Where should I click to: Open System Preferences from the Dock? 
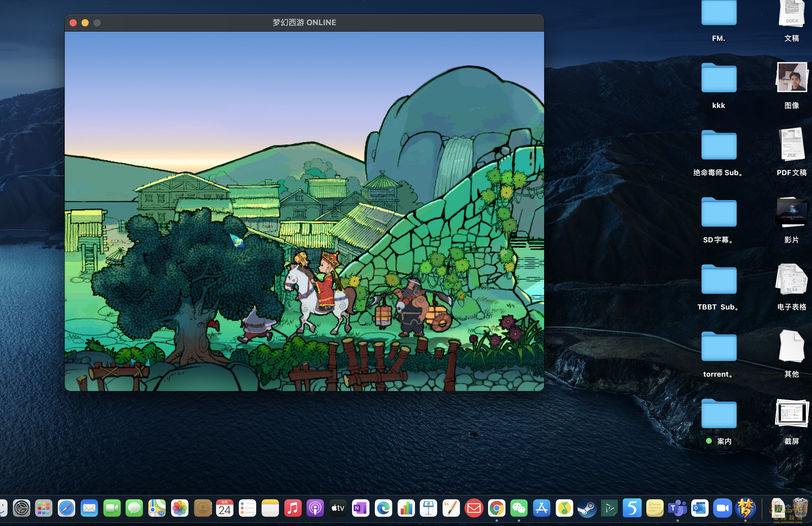point(22,508)
